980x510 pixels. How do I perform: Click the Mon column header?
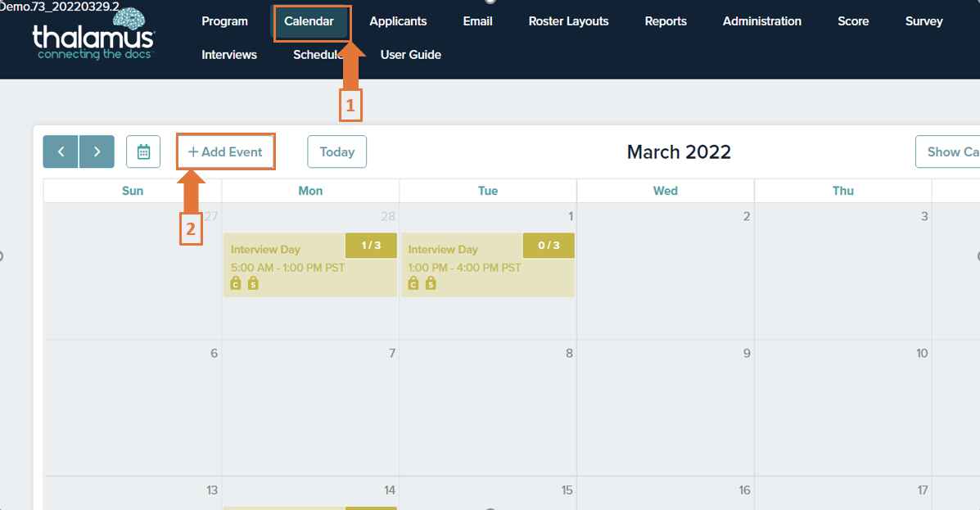(310, 192)
